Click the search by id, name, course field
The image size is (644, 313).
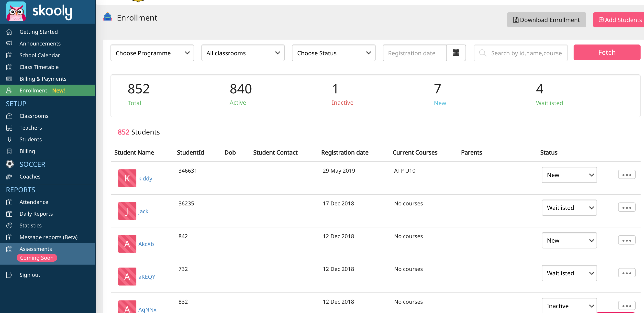(x=521, y=53)
